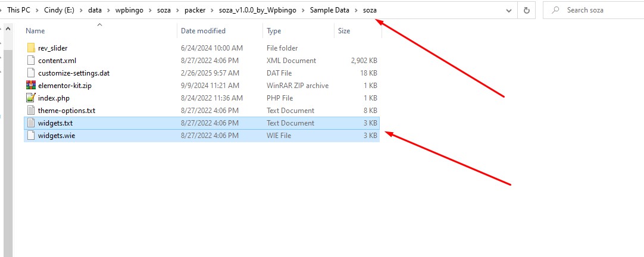The width and height of the screenshot is (644, 257).
Task: Select the theme-options.txt document icon
Action: [x=31, y=111]
